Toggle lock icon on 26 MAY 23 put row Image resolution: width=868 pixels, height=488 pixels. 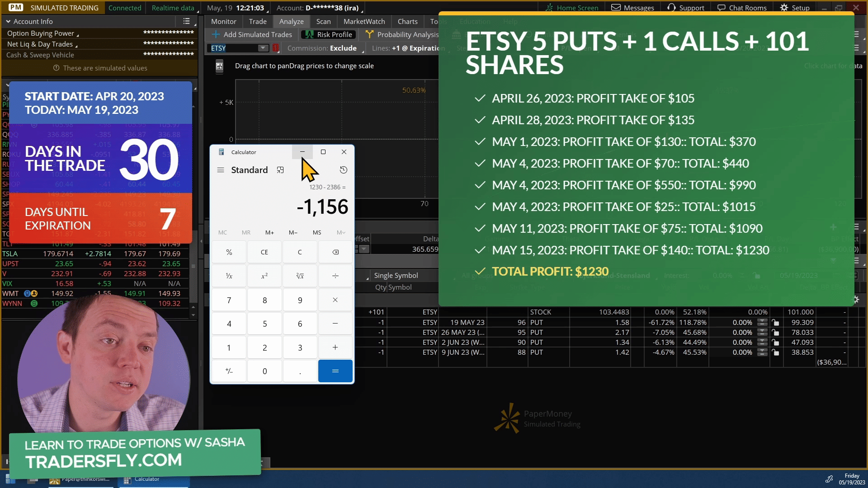[775, 333]
